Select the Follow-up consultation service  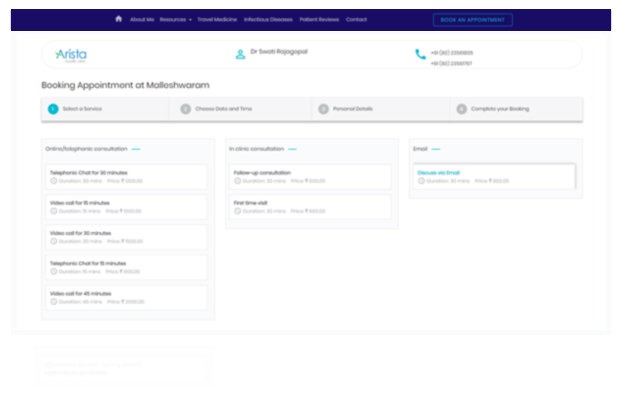point(310,177)
